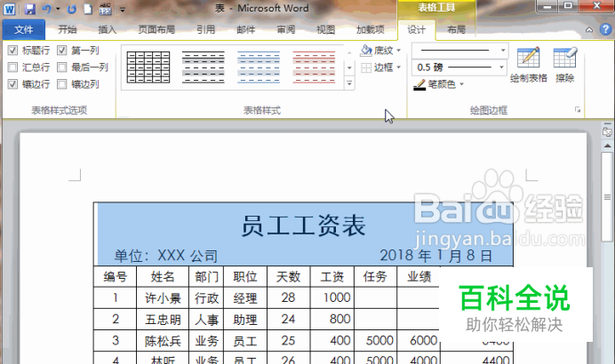
Task: Click the 部门 header cell
Action: click(206, 277)
